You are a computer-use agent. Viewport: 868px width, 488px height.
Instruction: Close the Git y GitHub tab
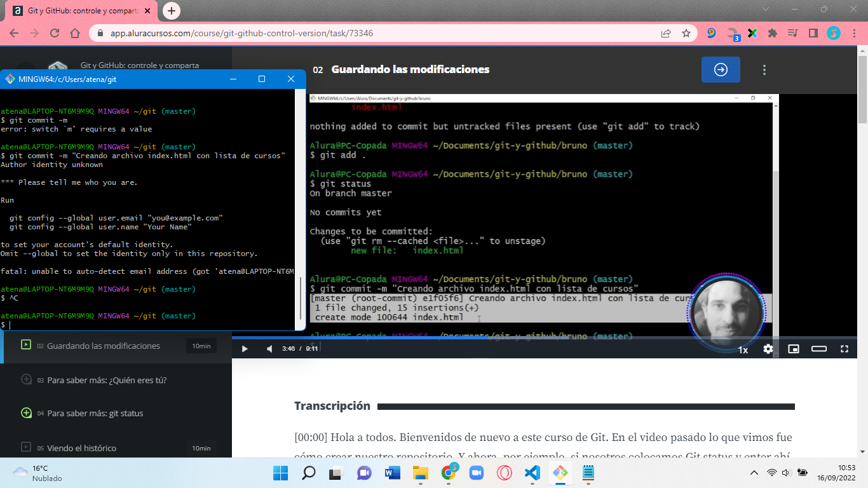pos(147,11)
